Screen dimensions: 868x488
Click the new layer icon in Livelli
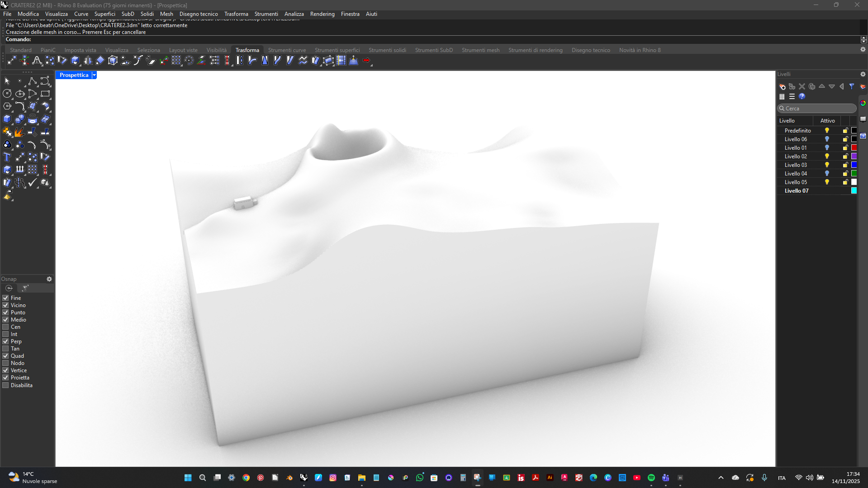coord(782,86)
